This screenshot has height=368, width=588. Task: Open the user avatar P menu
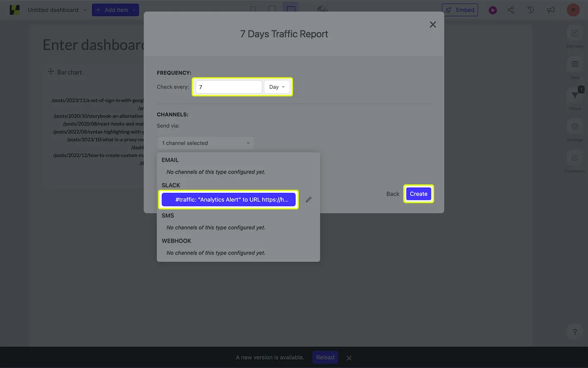pyautogui.click(x=573, y=10)
